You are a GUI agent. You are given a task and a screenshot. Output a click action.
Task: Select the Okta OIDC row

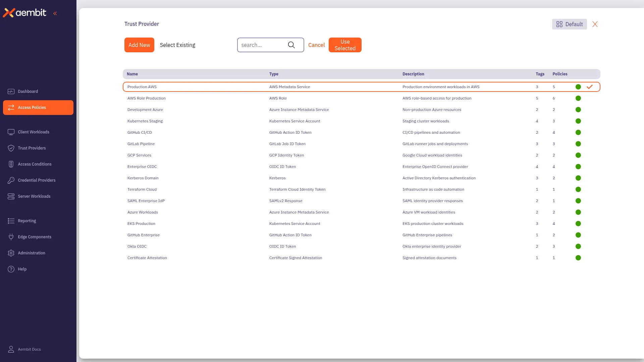pyautogui.click(x=361, y=246)
